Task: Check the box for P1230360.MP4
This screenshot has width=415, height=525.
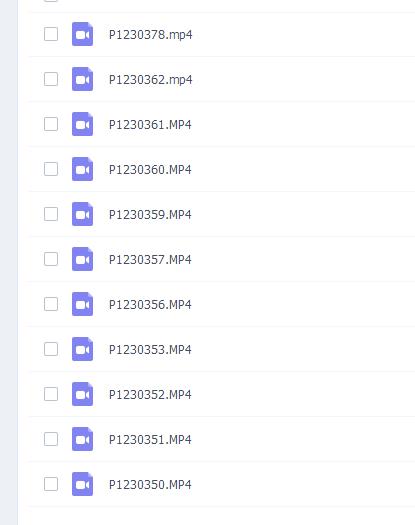Action: click(x=51, y=169)
